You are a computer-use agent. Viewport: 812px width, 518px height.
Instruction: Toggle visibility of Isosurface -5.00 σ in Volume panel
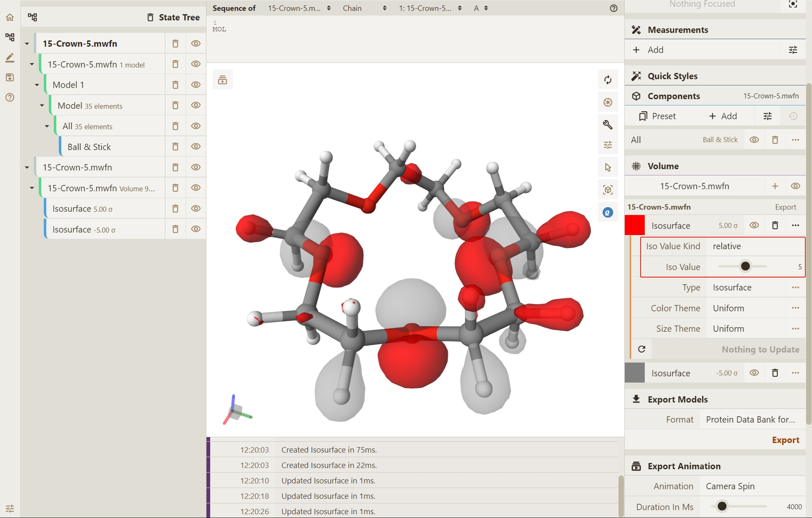pos(754,373)
